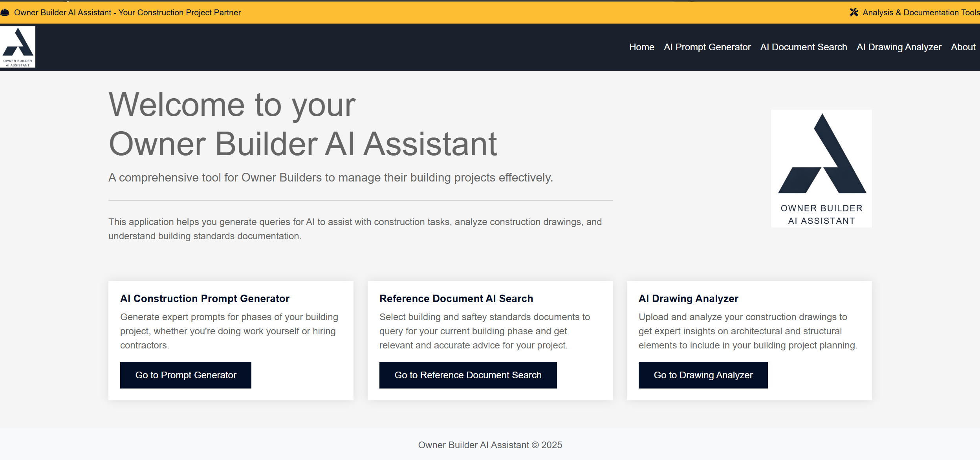Image resolution: width=980 pixels, height=460 pixels.
Task: Click Reference Document AI Search card heading
Action: 456,299
